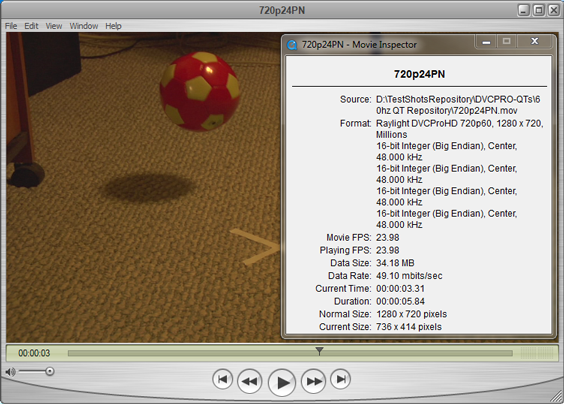Mute audio via the speaker icon
This screenshot has width=564, height=404.
[x=10, y=372]
